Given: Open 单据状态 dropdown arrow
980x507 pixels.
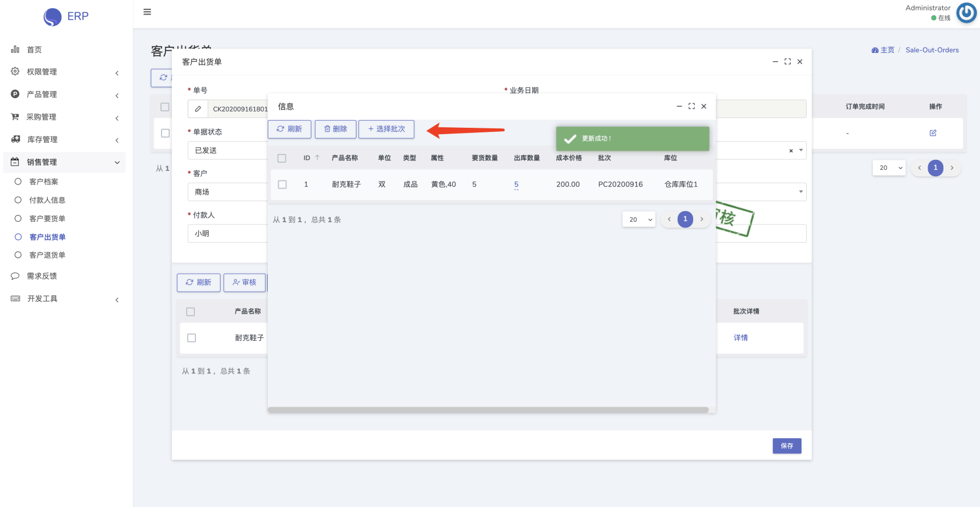Looking at the screenshot, I should point(801,151).
